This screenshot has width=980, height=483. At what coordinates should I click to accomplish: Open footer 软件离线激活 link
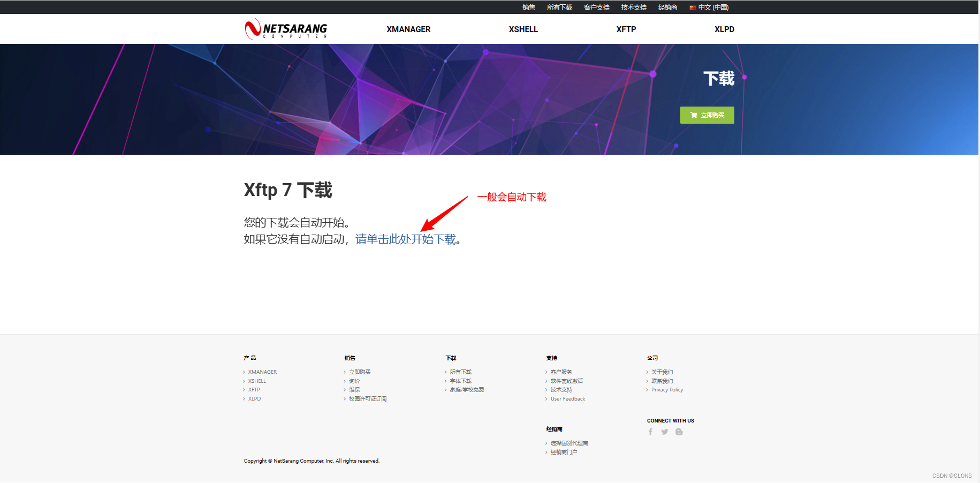[x=567, y=381]
